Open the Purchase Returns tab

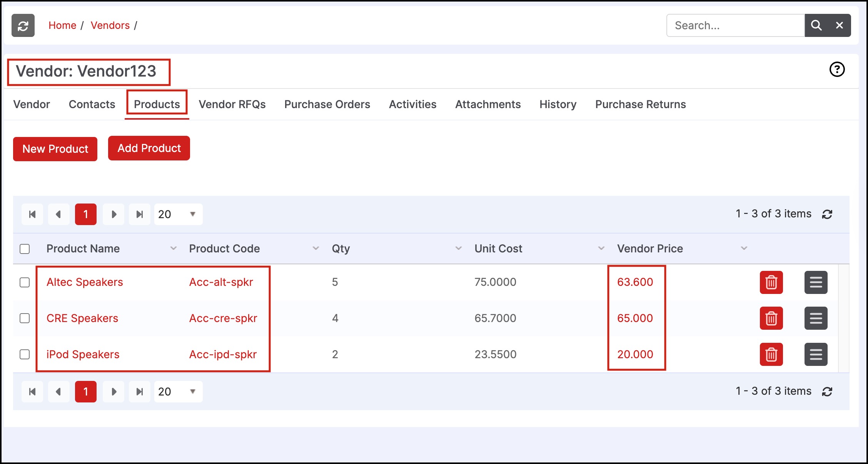click(x=641, y=104)
